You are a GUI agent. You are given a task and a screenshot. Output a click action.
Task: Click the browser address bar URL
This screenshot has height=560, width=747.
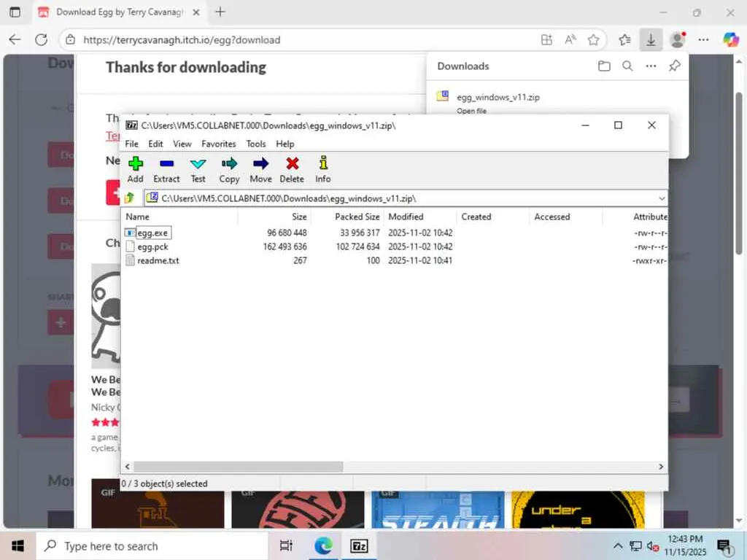pyautogui.click(x=182, y=40)
